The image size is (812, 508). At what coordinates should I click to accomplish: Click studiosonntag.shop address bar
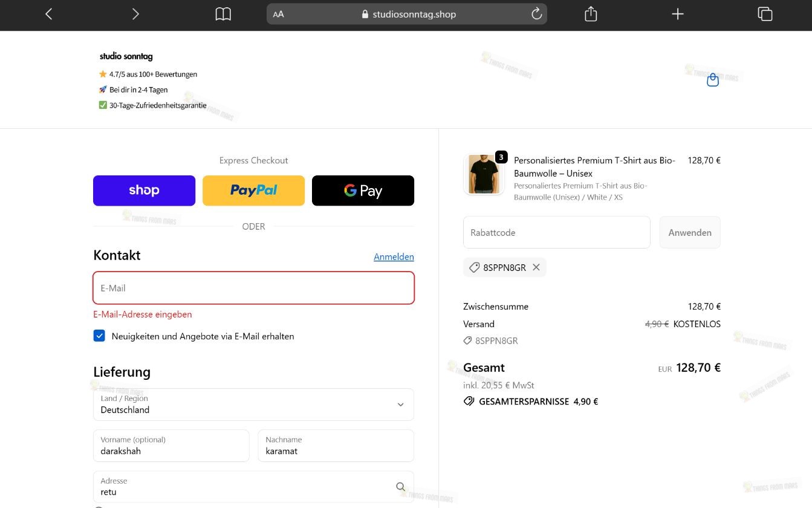[407, 14]
